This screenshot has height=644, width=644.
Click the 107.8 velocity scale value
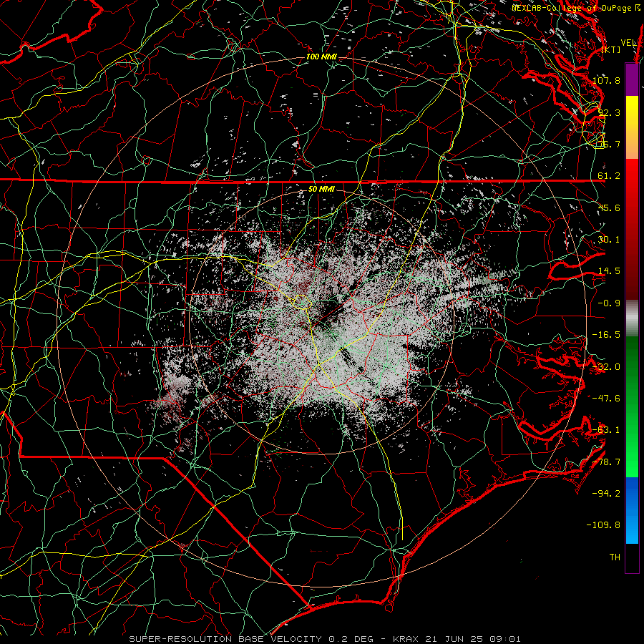point(606,80)
